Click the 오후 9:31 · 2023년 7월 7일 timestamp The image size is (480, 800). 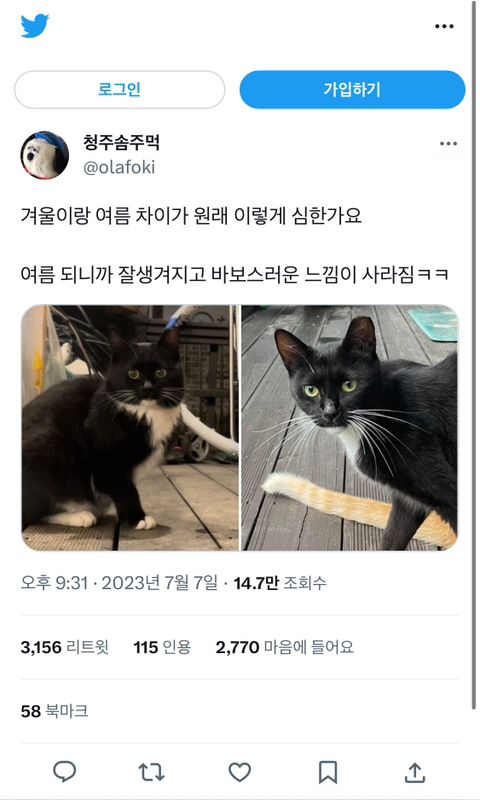click(119, 583)
